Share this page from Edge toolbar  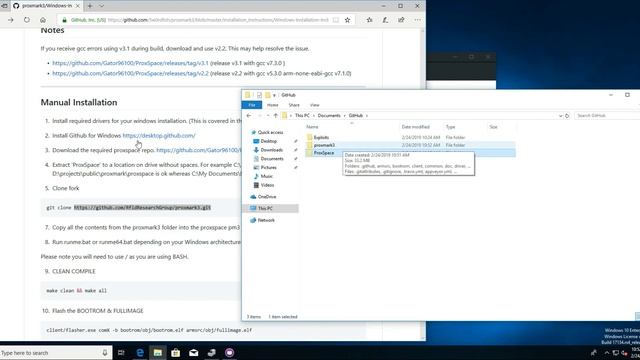point(401,20)
